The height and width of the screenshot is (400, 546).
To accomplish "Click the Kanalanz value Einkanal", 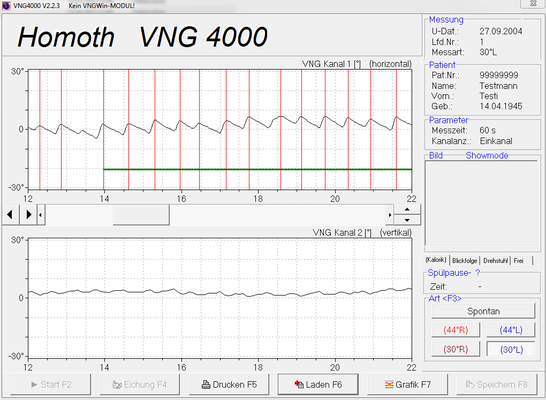I will point(496,141).
